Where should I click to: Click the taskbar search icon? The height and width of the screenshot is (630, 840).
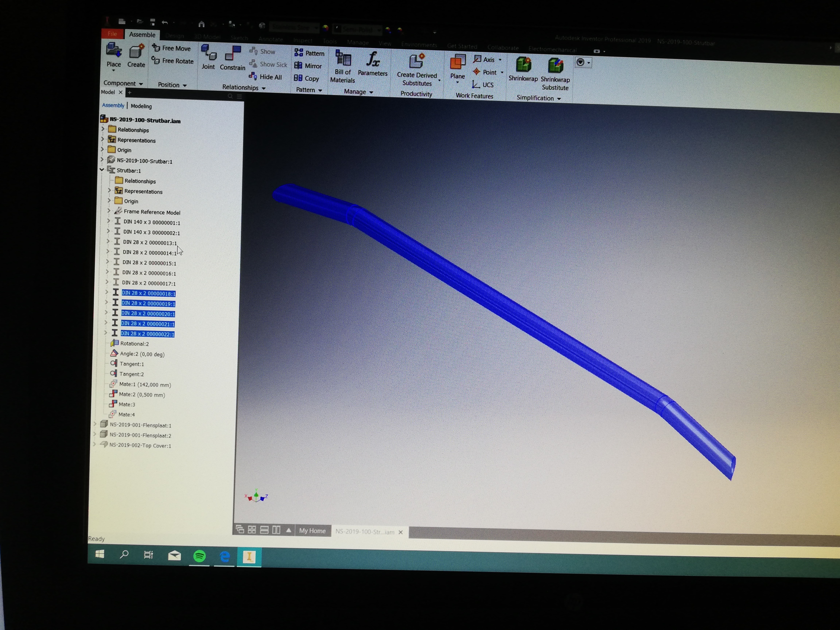click(124, 554)
